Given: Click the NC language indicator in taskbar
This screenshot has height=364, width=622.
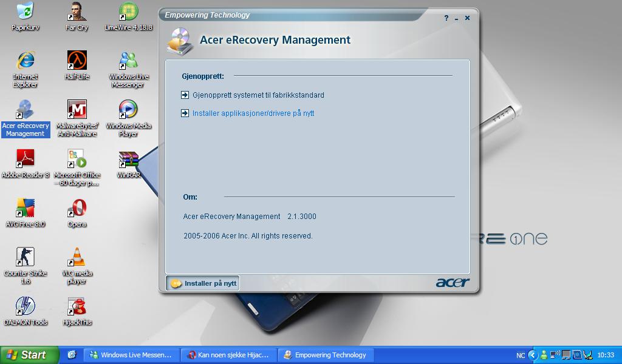Looking at the screenshot, I should 521,356.
